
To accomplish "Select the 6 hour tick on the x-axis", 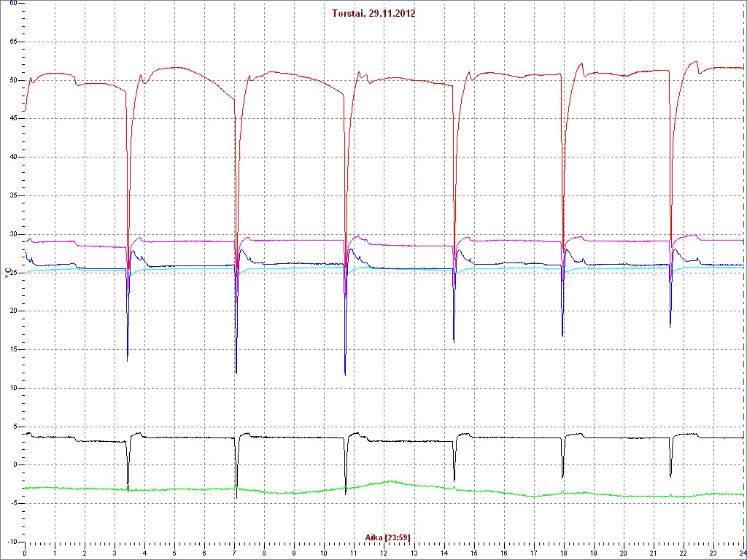I will (204, 553).
